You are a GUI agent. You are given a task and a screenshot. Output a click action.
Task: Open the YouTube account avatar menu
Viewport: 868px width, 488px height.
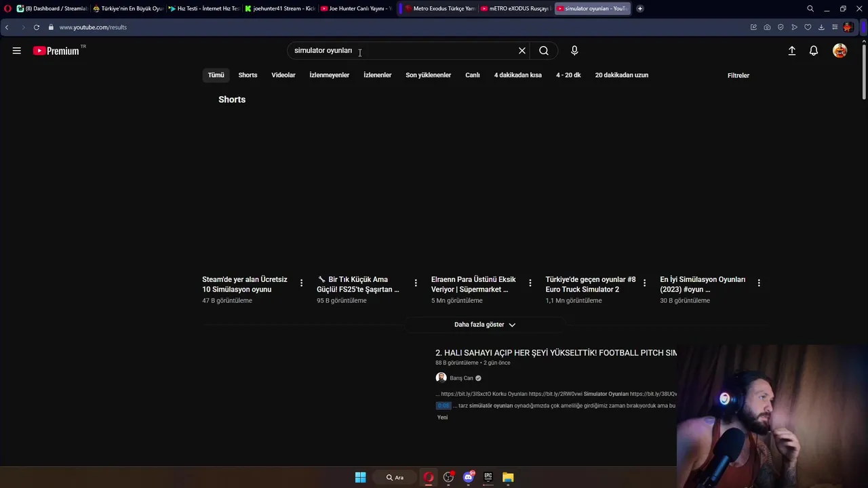pos(840,51)
